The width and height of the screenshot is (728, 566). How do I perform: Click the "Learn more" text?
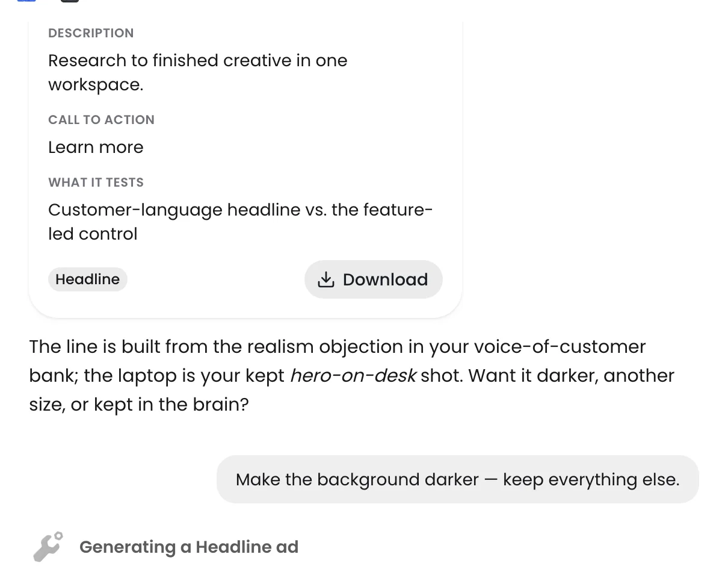[x=96, y=148]
